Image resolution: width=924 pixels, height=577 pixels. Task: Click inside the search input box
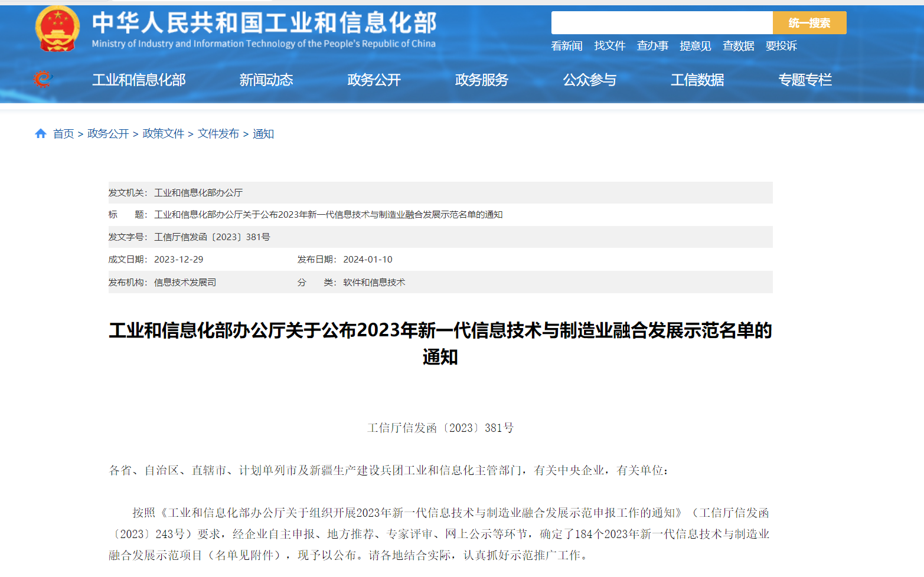(661, 22)
